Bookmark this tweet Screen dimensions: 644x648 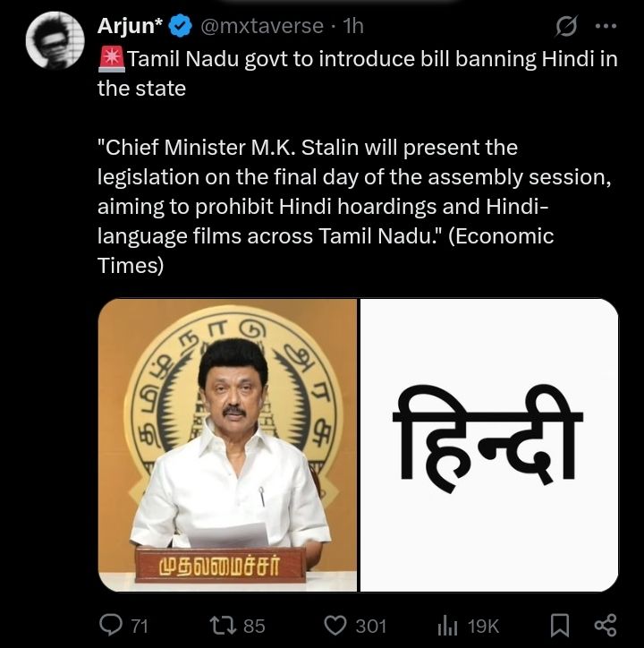[560, 626]
